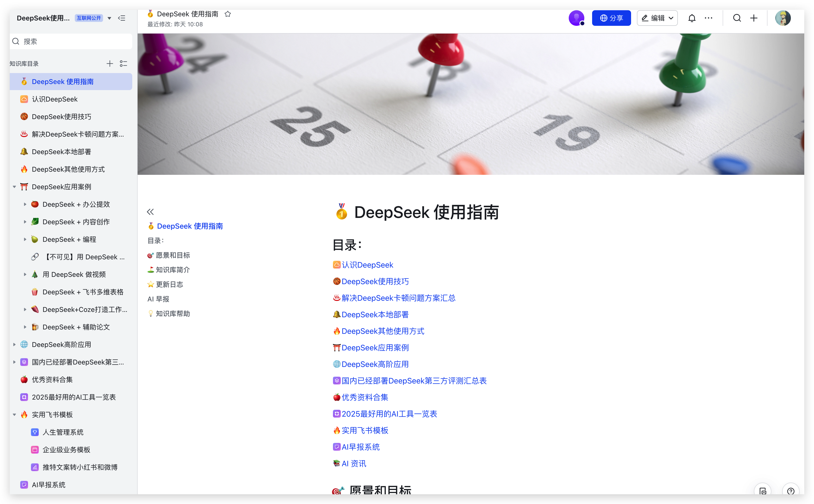Expand DeepSeek + 办公提效 sub-item
The image size is (814, 504).
pos(25,204)
